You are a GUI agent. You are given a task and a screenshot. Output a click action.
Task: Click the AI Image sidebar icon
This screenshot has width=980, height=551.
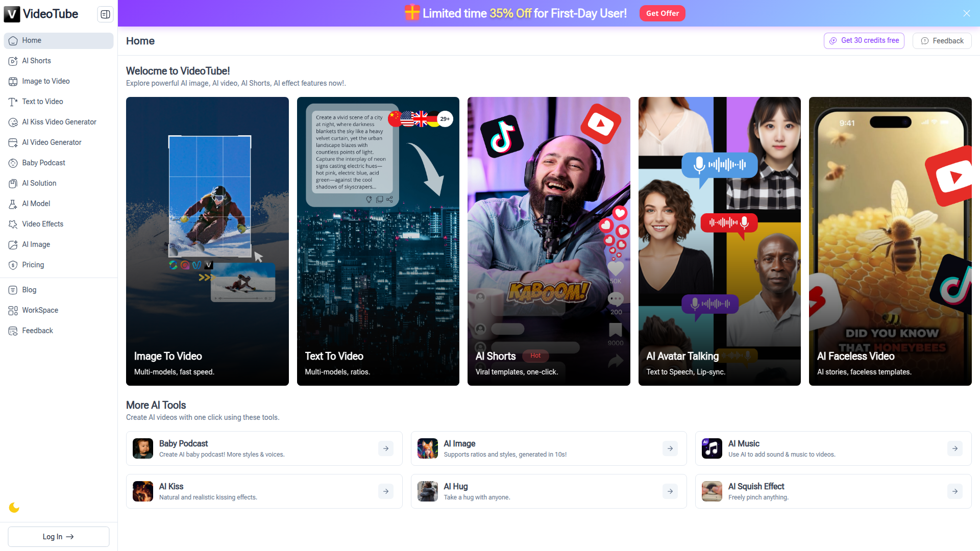point(13,245)
